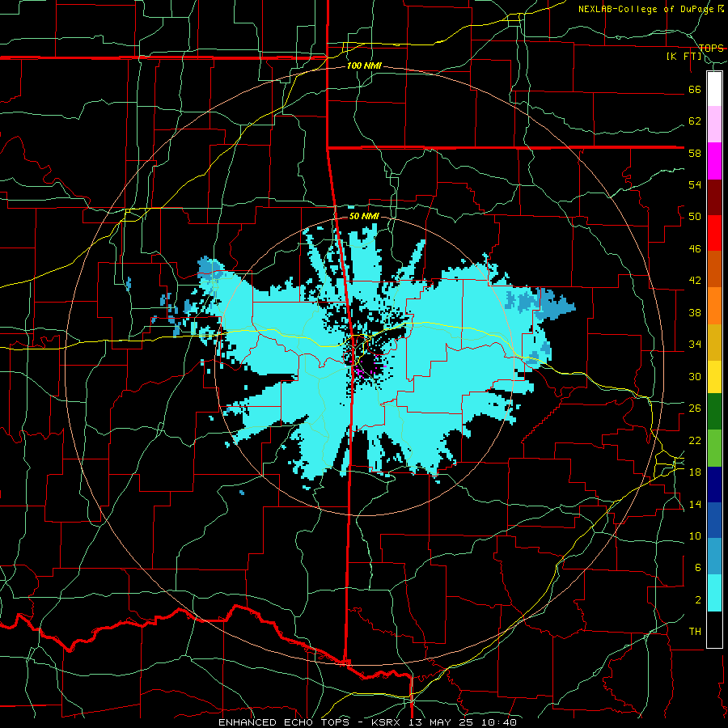Click the 'NEXLAB-College of DuPage' credit text
This screenshot has width=728, height=728.
point(647,9)
